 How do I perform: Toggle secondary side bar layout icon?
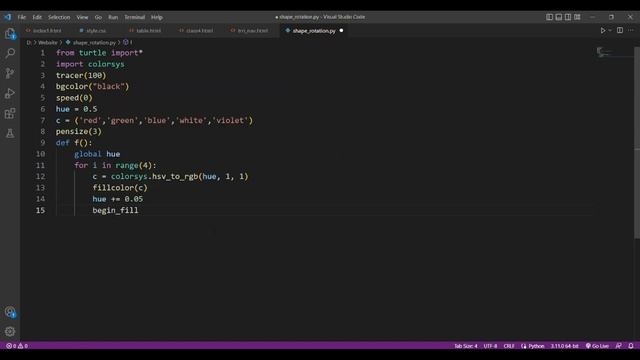point(568,17)
